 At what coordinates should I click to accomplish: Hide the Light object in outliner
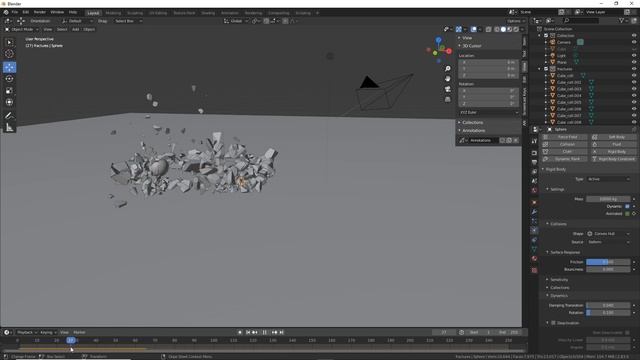tap(634, 56)
